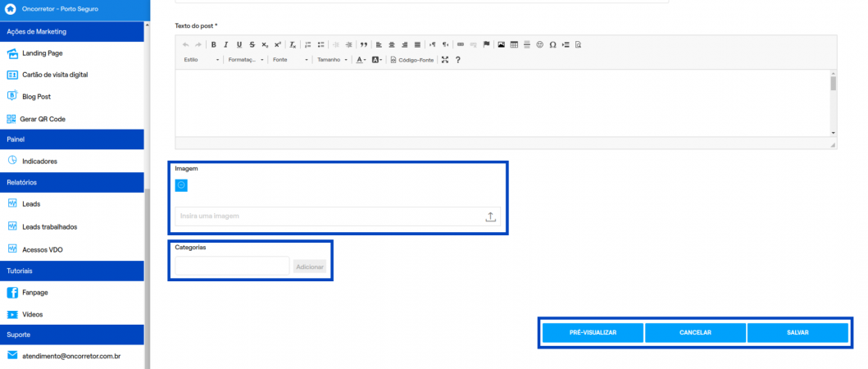
Task: Open the editor's document preview icon
Action: click(578, 45)
